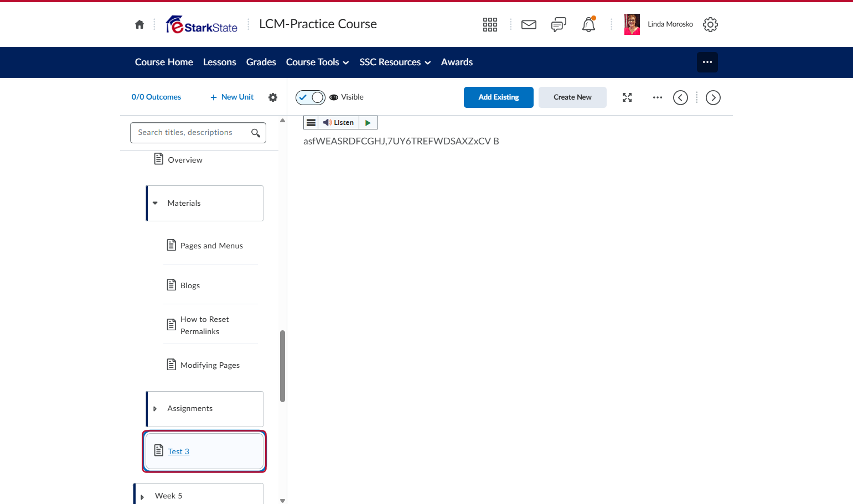Expand the Course Tools dropdown
The width and height of the screenshot is (853, 504).
pos(317,63)
